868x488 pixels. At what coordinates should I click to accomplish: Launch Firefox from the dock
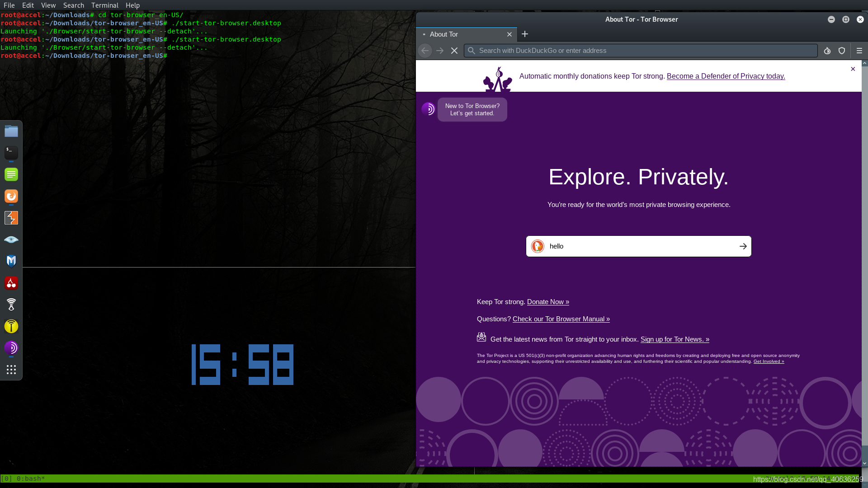pyautogui.click(x=11, y=196)
